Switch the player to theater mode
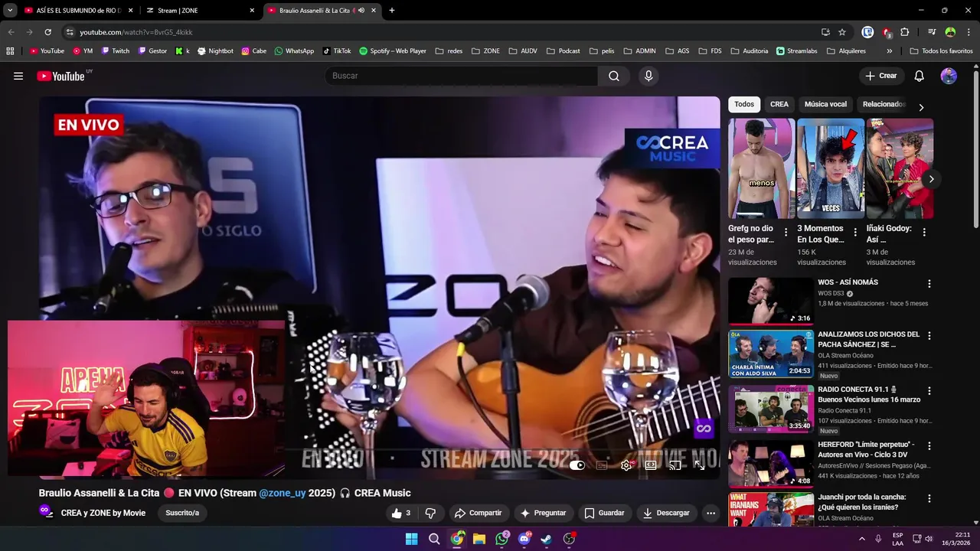 coord(651,465)
